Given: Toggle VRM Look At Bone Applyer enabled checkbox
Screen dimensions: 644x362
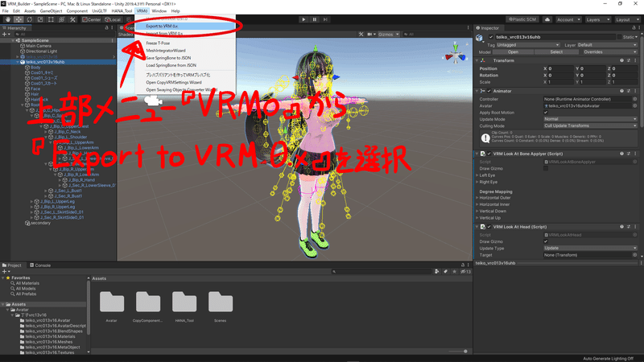Looking at the screenshot, I should (489, 154).
